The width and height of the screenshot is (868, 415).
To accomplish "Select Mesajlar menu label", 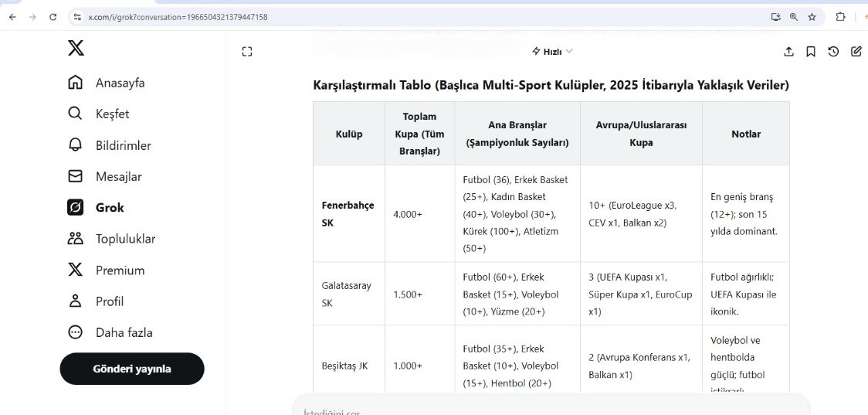I will pos(118,177).
